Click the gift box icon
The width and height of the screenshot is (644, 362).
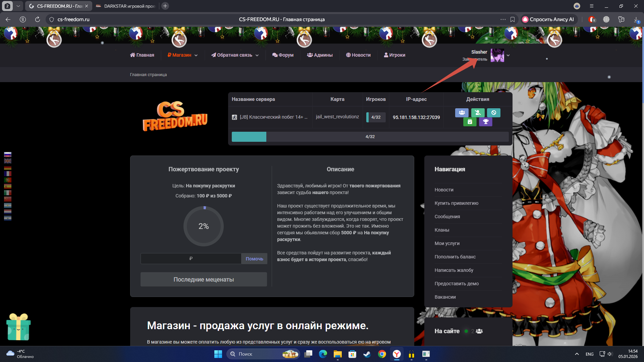click(18, 327)
